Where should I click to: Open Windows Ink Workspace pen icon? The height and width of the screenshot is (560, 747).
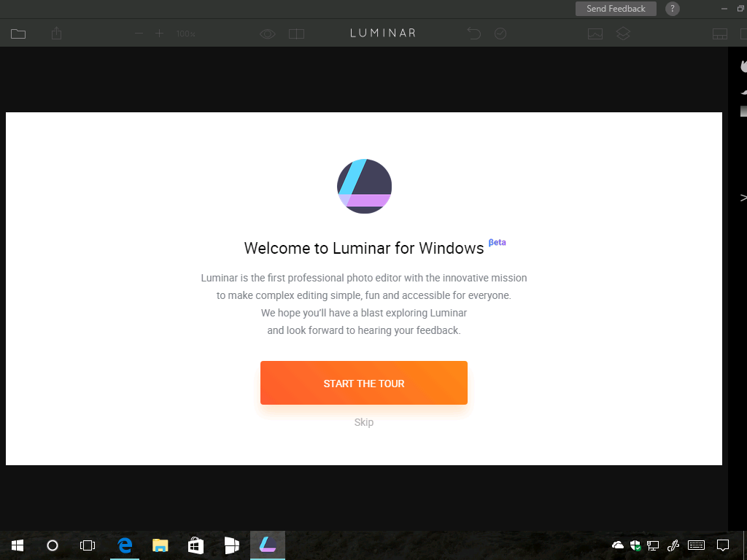click(x=673, y=545)
